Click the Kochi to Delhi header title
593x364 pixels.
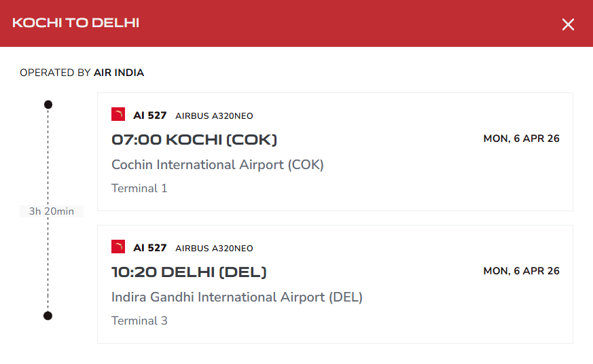tap(75, 23)
